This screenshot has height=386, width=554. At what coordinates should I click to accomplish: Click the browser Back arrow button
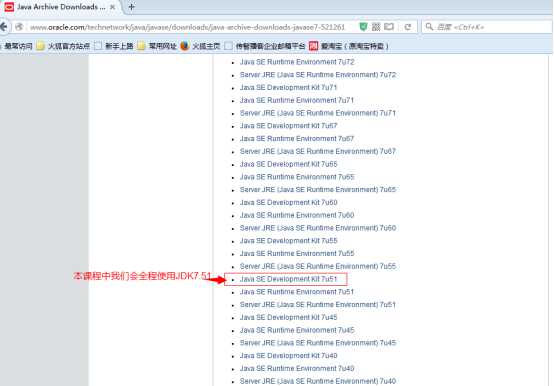pos(3,27)
